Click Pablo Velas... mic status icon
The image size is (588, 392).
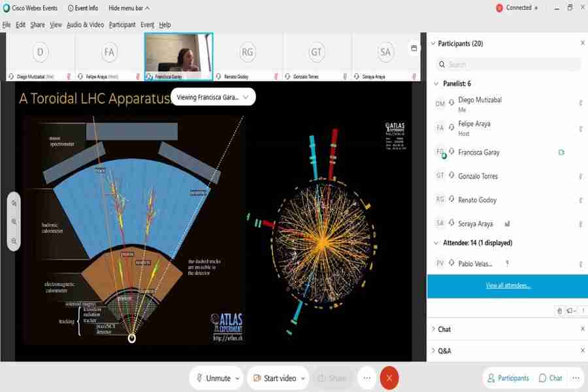pos(581,264)
